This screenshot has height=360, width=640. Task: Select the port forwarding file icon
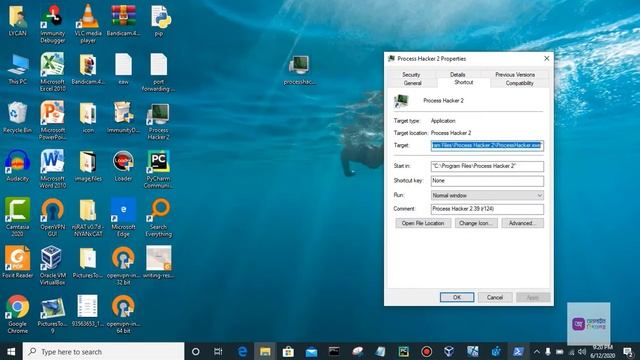tap(159, 72)
